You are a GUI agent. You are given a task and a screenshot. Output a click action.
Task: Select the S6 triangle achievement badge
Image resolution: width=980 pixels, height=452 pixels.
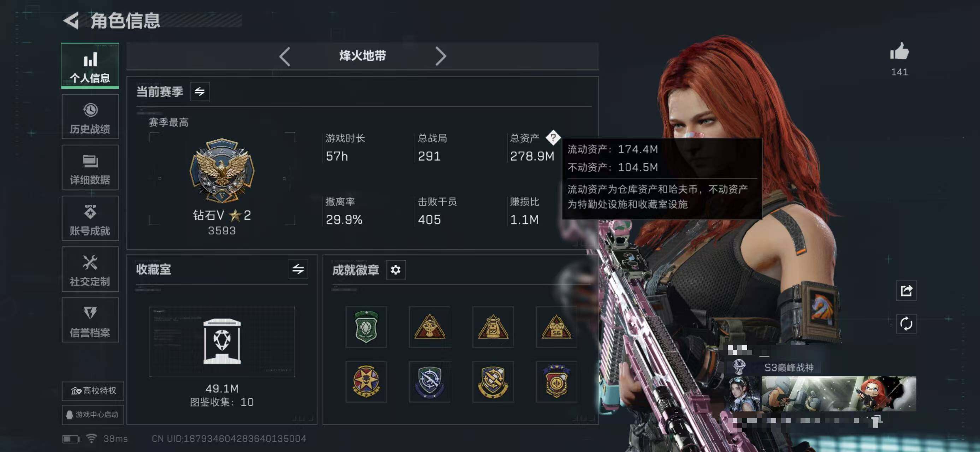coord(556,327)
